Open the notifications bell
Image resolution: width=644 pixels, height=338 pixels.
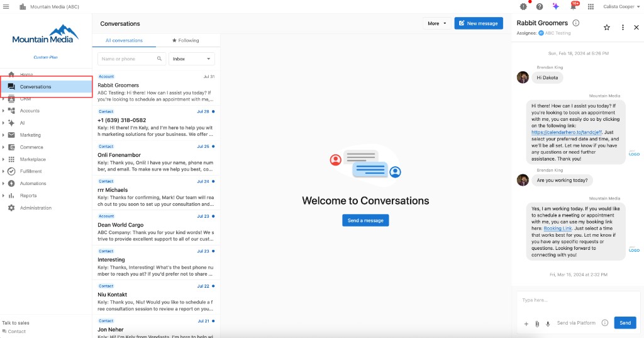[574, 6]
